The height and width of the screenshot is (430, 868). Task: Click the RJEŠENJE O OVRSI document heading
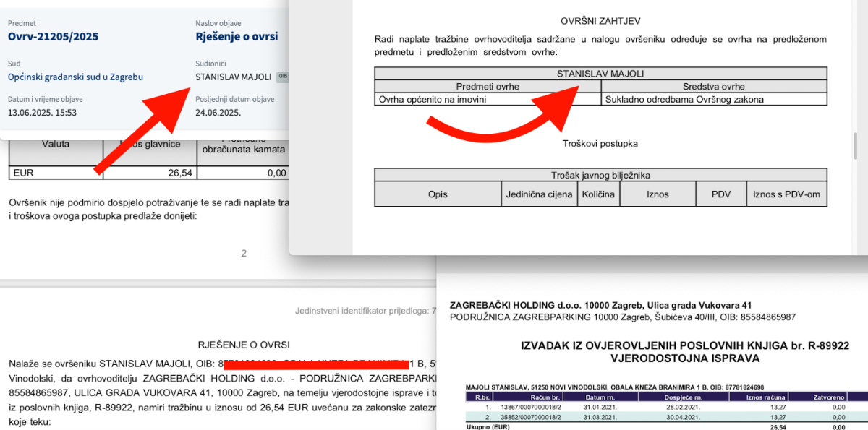tap(244, 345)
